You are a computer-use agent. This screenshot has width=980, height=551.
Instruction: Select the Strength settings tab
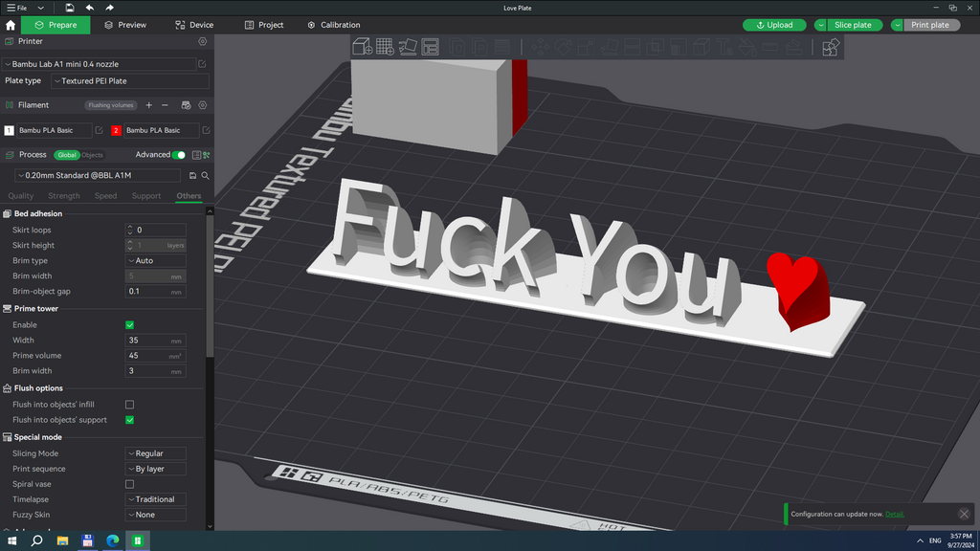pyautogui.click(x=64, y=195)
